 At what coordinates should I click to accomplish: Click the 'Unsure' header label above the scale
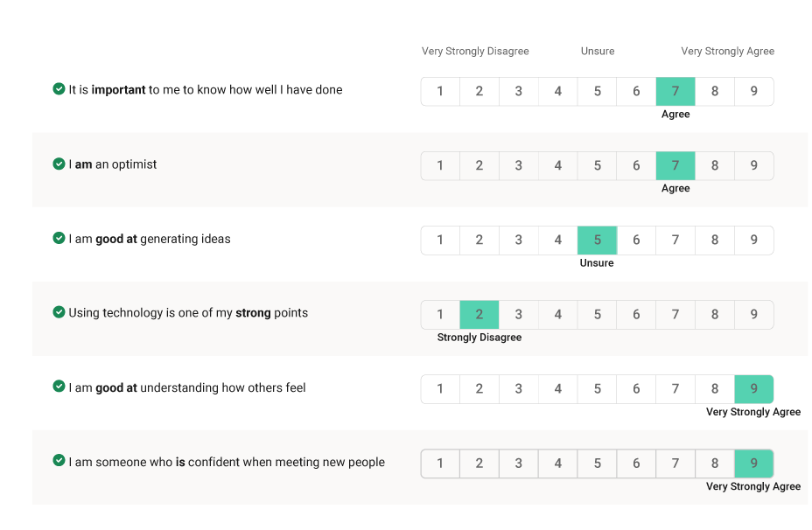598,52
